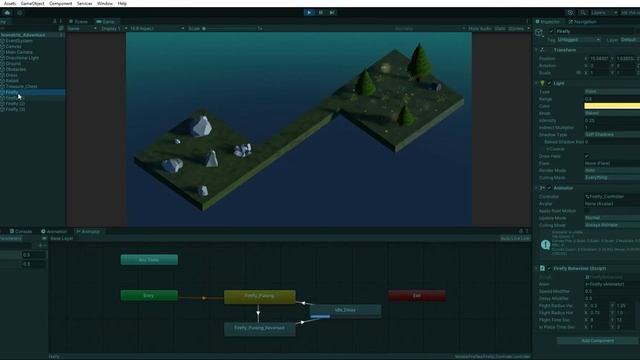
Task: Open the Assets menu
Action: [10, 3]
